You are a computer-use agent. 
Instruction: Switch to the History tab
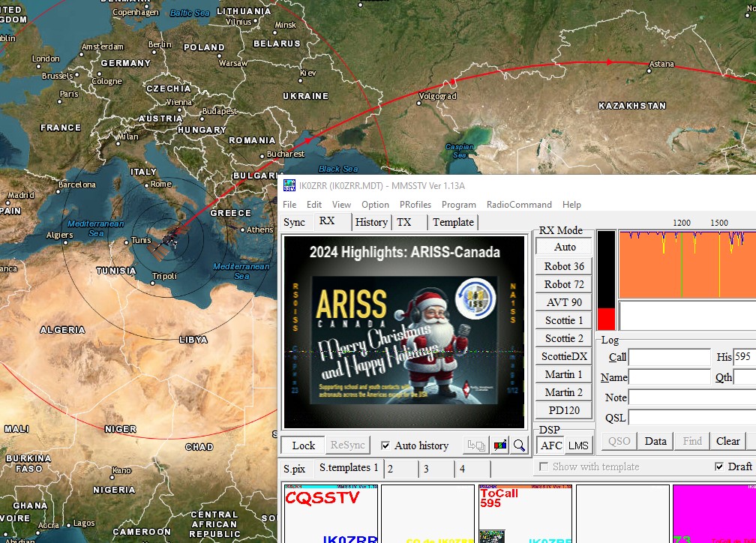click(x=371, y=222)
